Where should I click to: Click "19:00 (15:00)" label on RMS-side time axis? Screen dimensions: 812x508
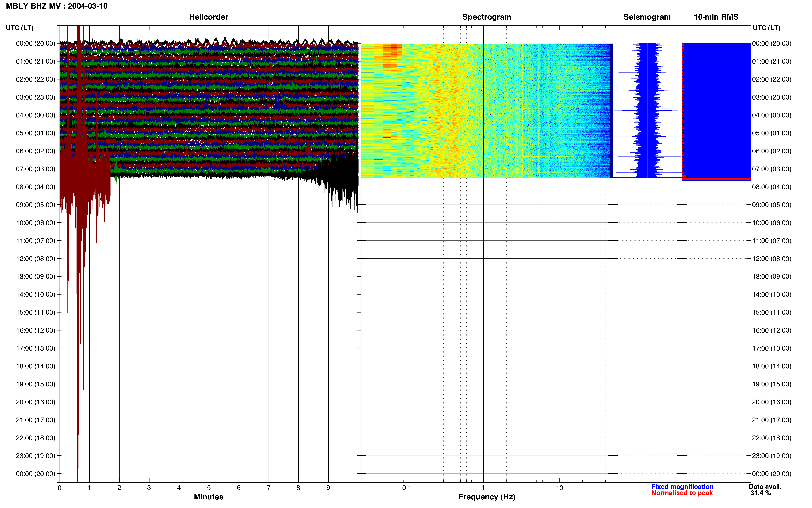pyautogui.click(x=771, y=384)
